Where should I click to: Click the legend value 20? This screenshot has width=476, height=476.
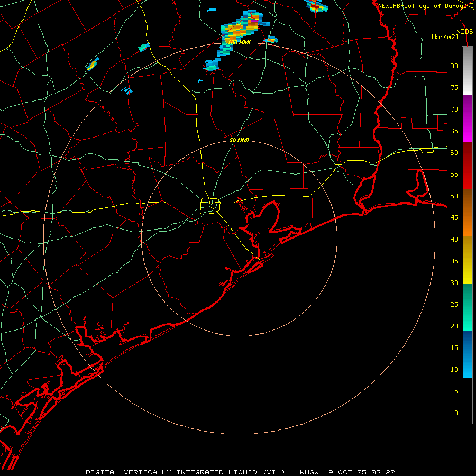[x=454, y=326]
